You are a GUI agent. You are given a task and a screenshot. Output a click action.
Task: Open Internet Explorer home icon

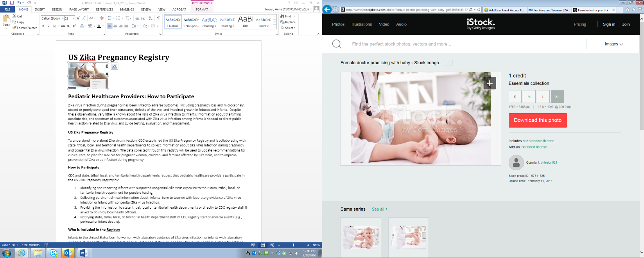[x=628, y=9]
